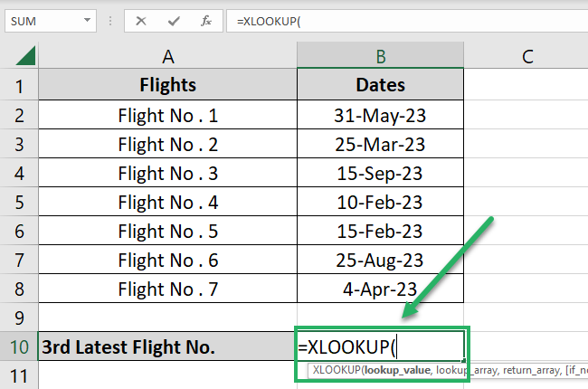Click the Cancel (X) formula bar icon
The height and width of the screenshot is (389, 588).
[x=141, y=20]
